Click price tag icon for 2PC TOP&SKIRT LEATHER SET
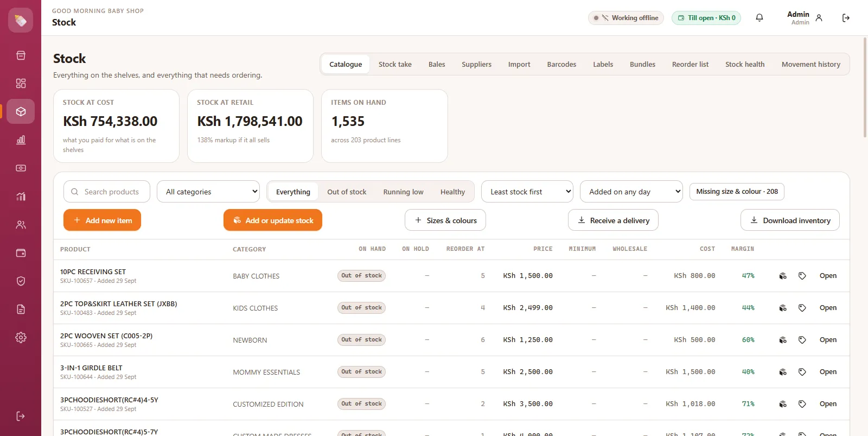The width and height of the screenshot is (868, 436). tap(802, 308)
